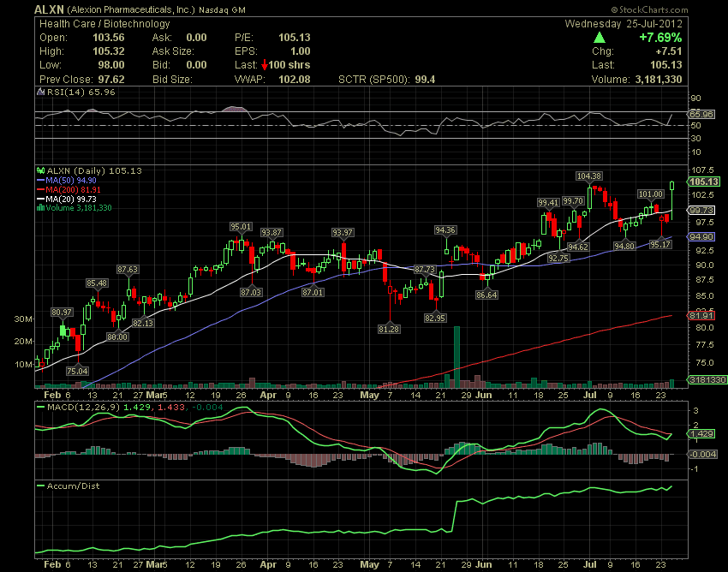The height and width of the screenshot is (572, 728).
Task: Click the Health Care / Biotechnology sector label
Action: point(104,24)
